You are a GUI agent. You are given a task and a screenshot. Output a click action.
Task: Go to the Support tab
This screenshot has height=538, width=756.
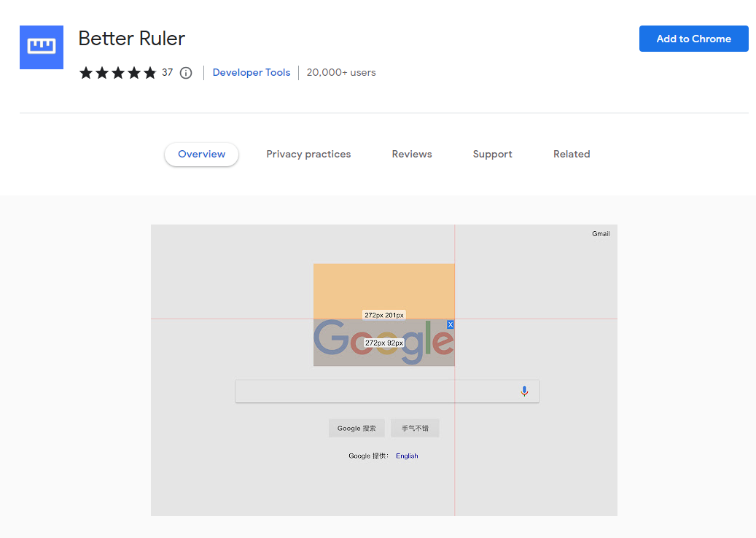click(492, 155)
